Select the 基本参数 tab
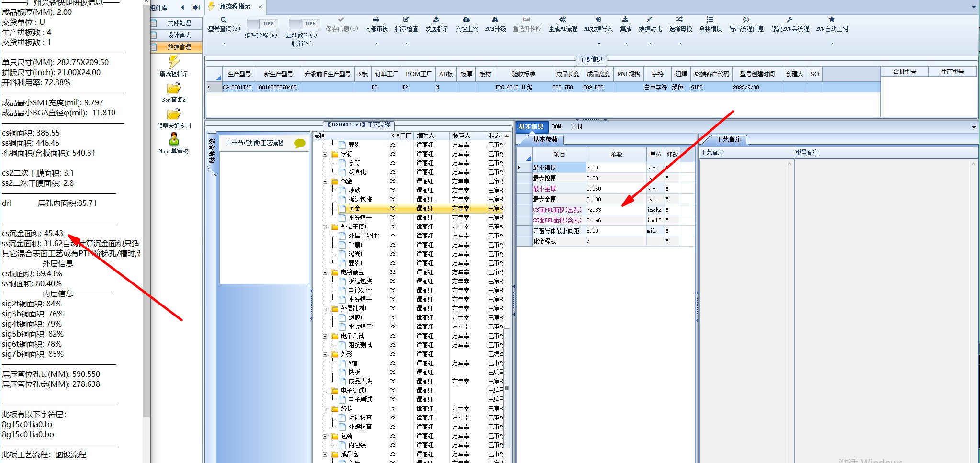980x463 pixels. (545, 140)
